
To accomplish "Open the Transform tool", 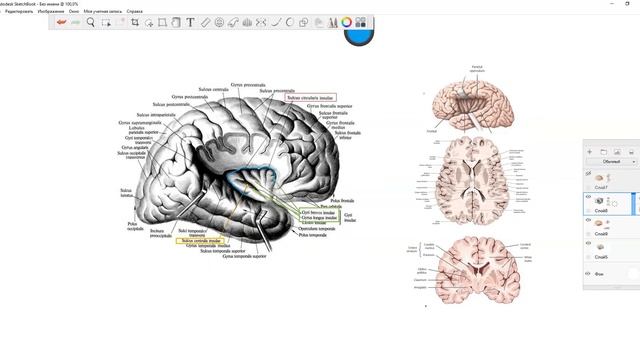I will 162,22.
